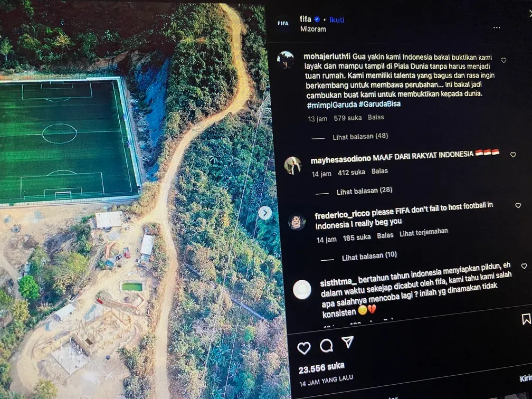Share the post via paper plane icon
Viewport: 532px width, 399px height.
tap(348, 343)
